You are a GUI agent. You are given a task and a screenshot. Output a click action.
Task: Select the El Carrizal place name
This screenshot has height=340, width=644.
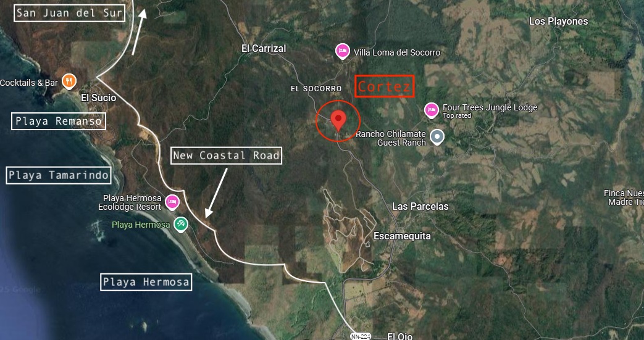264,49
